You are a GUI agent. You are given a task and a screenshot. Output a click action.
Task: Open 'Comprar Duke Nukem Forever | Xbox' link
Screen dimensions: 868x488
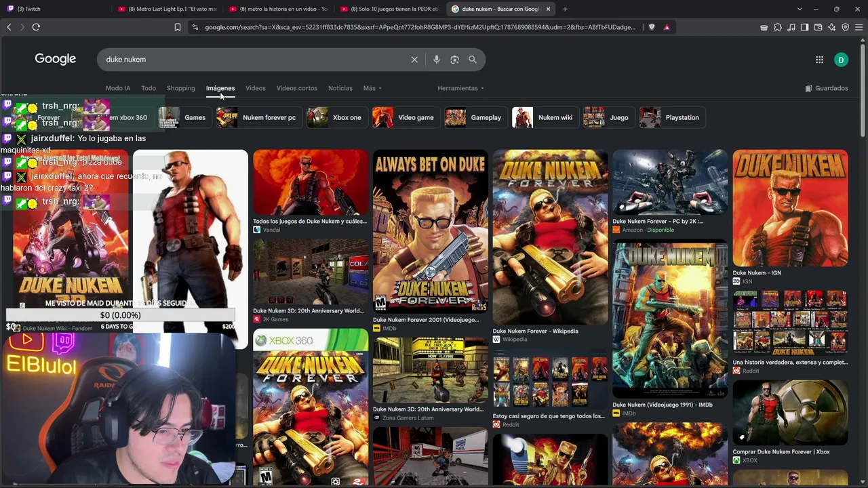781,452
